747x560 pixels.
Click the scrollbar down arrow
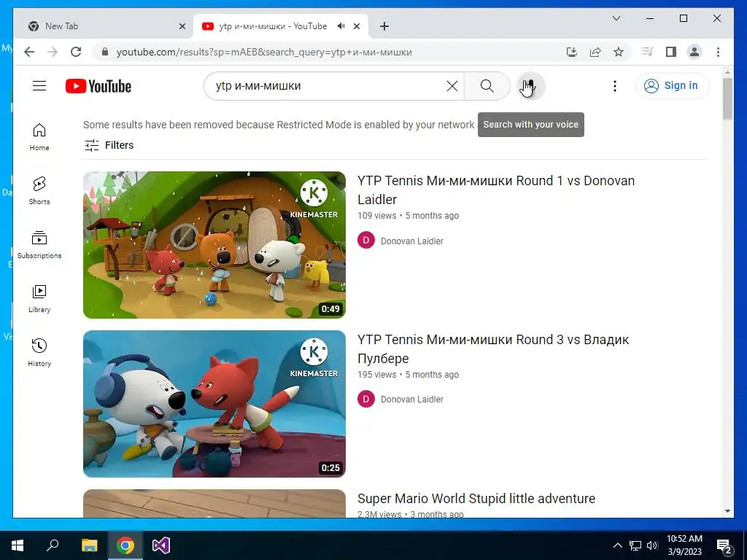tap(727, 511)
